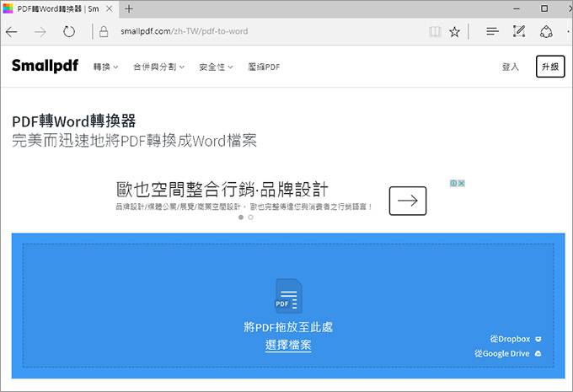Click the browser back arrow
573x392 pixels.
pos(12,32)
